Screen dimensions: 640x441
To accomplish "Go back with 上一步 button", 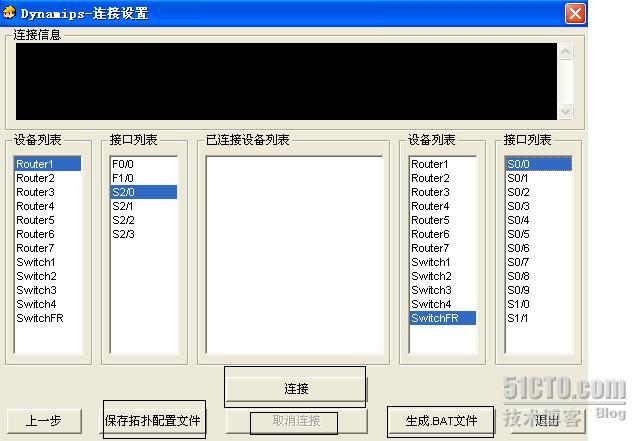I will tap(44, 421).
